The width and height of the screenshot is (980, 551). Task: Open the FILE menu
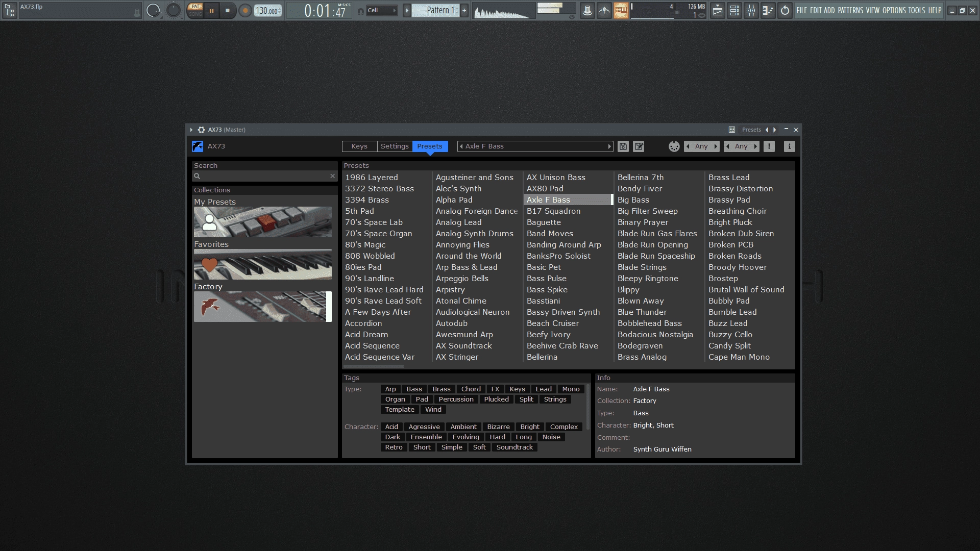point(802,10)
